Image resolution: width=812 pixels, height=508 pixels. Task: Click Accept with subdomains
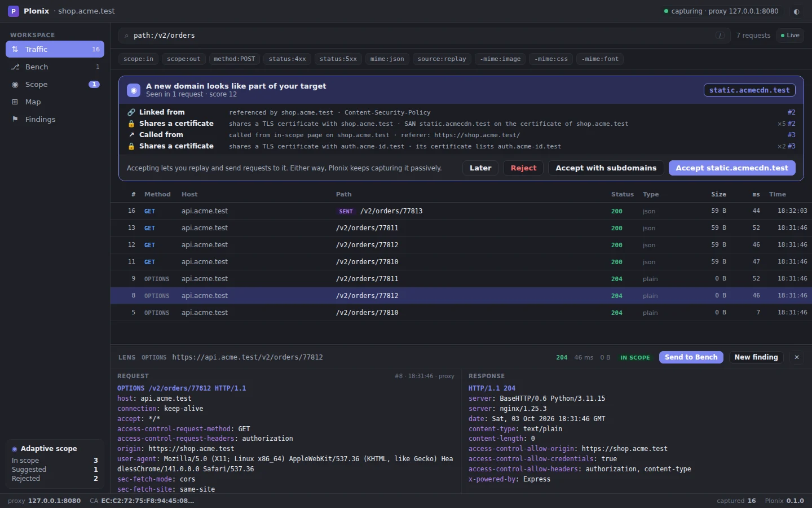[x=606, y=168]
